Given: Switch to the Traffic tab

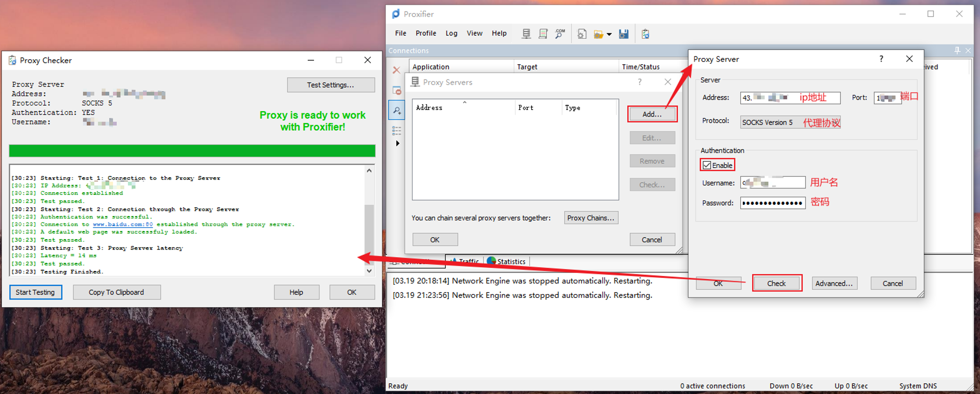Looking at the screenshot, I should pyautogui.click(x=464, y=261).
